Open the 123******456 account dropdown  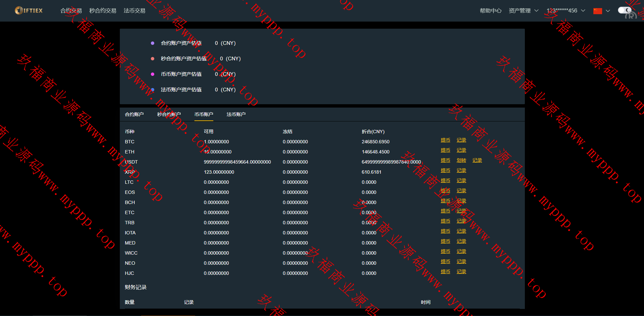[565, 11]
